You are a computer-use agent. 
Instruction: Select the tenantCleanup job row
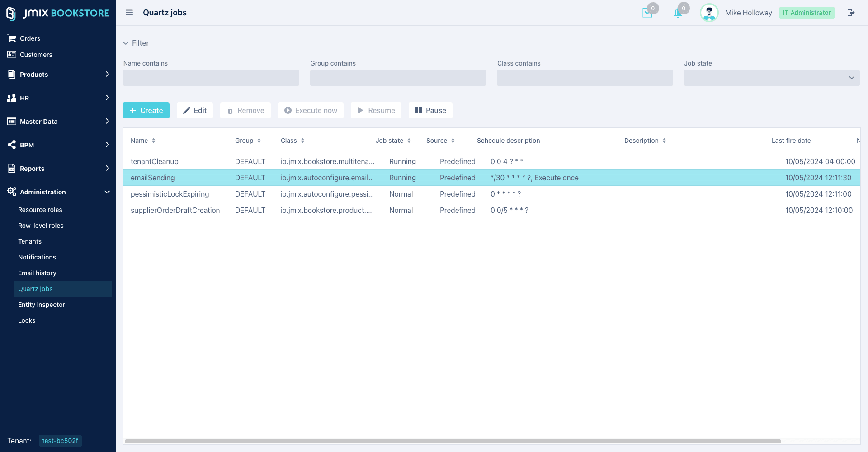pyautogui.click(x=155, y=161)
